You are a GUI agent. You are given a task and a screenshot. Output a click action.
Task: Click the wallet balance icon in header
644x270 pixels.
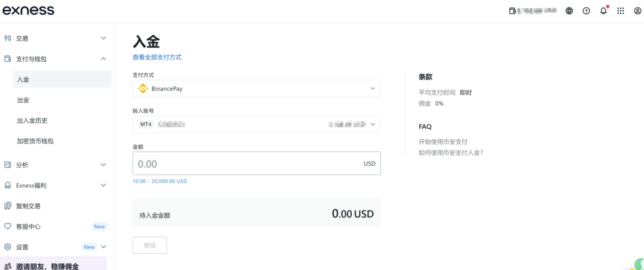513,11
